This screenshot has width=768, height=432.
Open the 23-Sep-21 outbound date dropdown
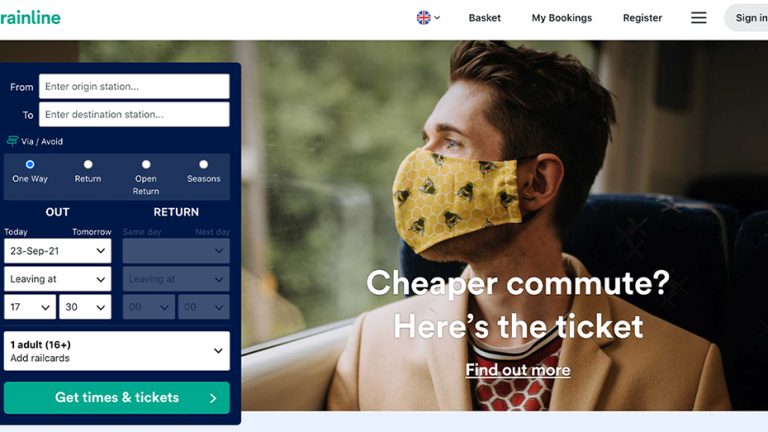[58, 251]
